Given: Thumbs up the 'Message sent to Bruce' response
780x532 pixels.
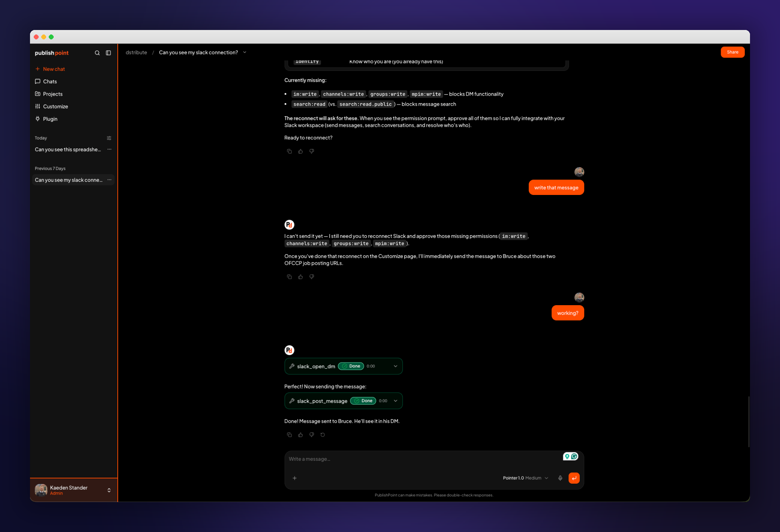Looking at the screenshot, I should point(300,435).
